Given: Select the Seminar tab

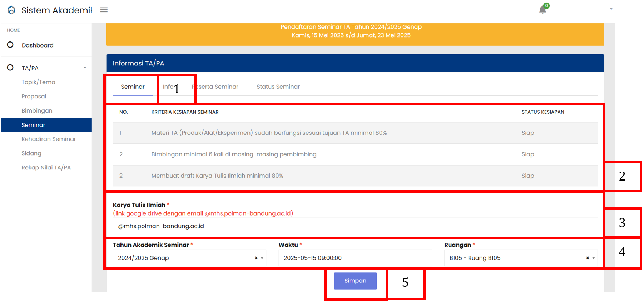Looking at the screenshot, I should pyautogui.click(x=133, y=87).
